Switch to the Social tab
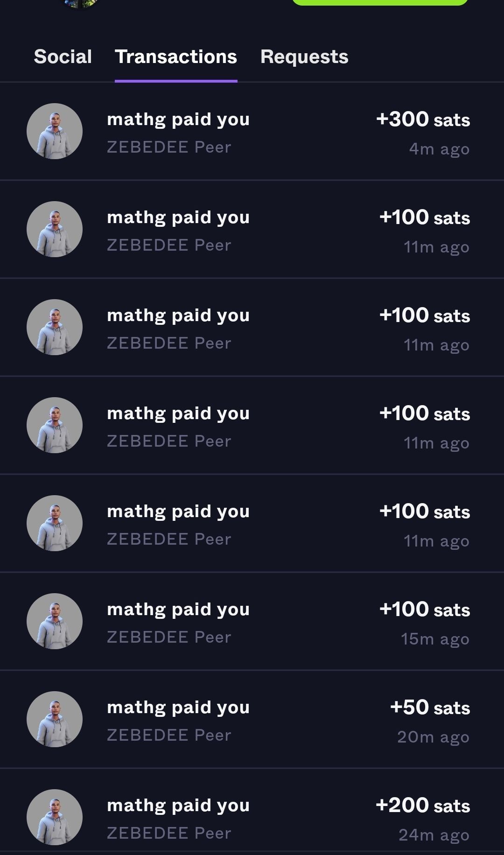 tap(63, 57)
